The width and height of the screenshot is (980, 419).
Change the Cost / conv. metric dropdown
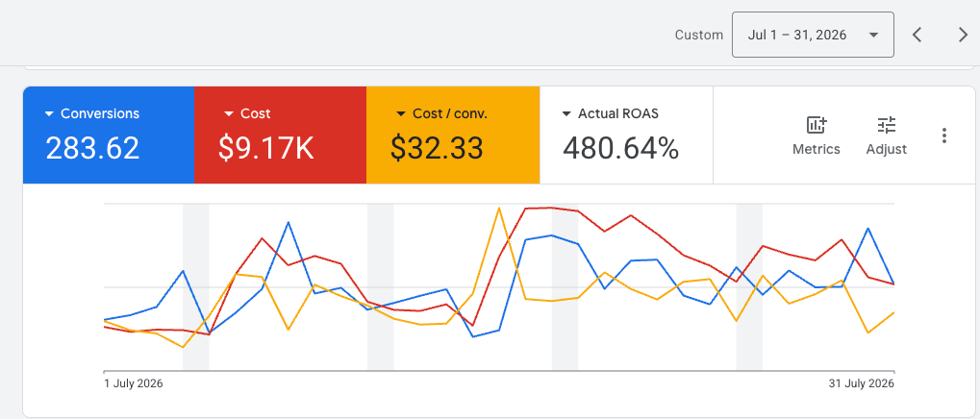401,114
